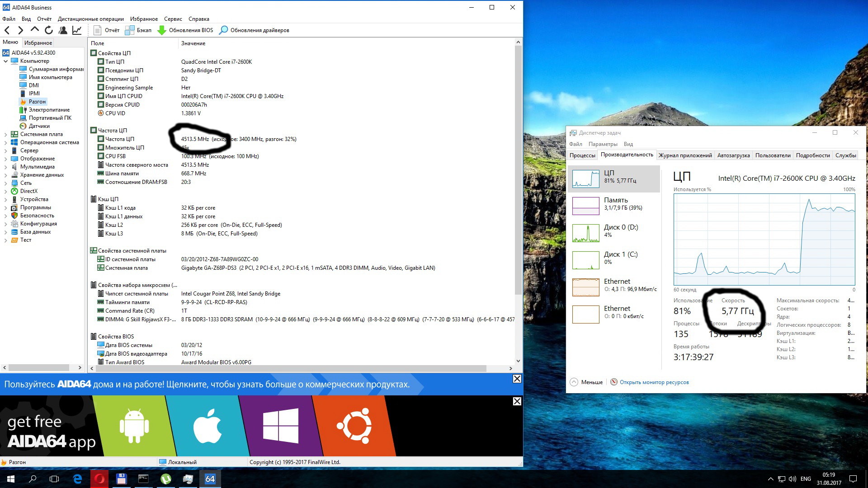Open the Сервис menu
868x488 pixels.
(x=173, y=19)
